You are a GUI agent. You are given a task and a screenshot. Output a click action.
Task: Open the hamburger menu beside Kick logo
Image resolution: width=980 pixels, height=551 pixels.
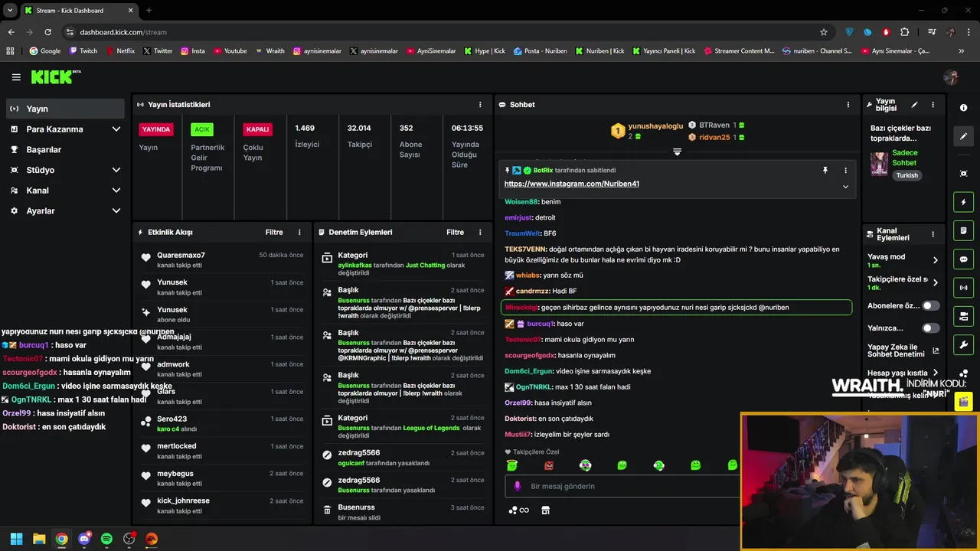pos(16,77)
